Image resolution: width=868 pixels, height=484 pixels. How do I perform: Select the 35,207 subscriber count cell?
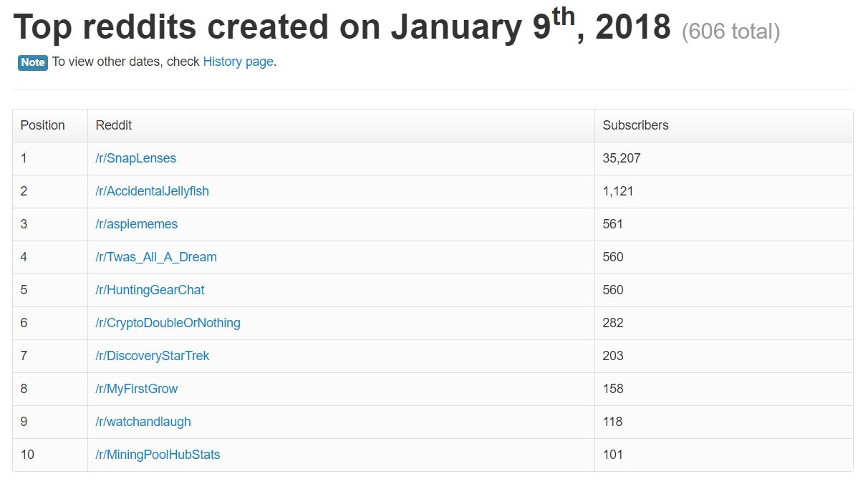coord(724,158)
